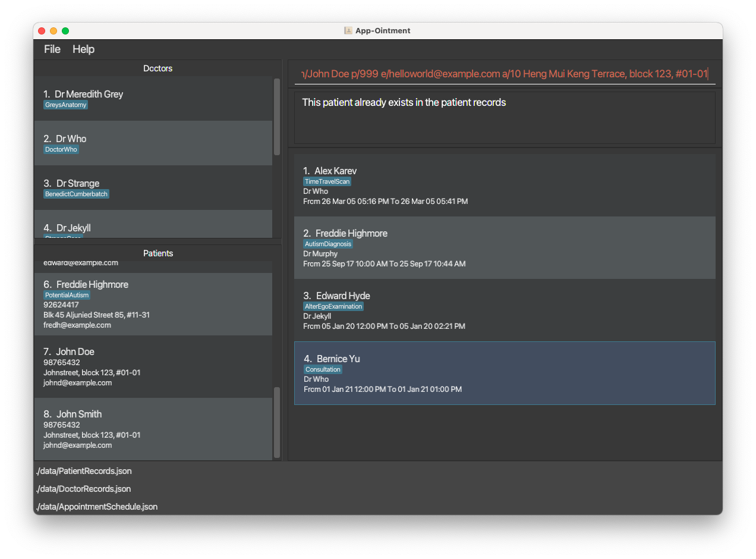Select appointment 2. Freddie Highmore
The image size is (756, 559).
point(505,247)
